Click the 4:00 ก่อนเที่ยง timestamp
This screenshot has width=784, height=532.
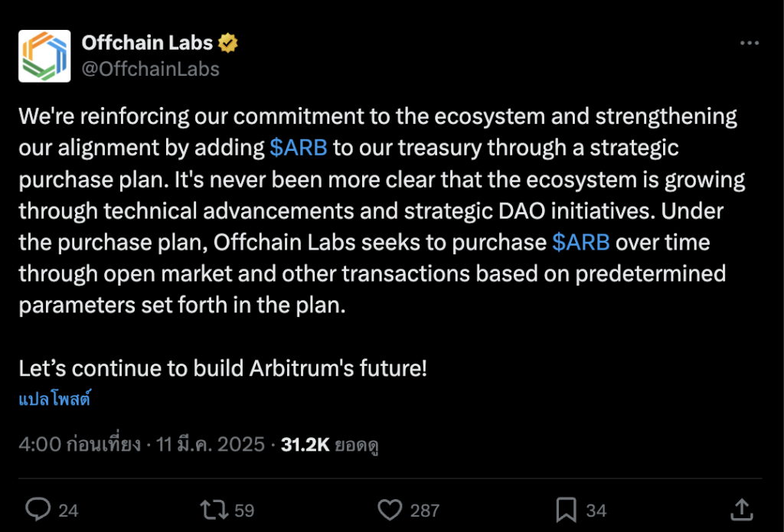tap(80, 444)
